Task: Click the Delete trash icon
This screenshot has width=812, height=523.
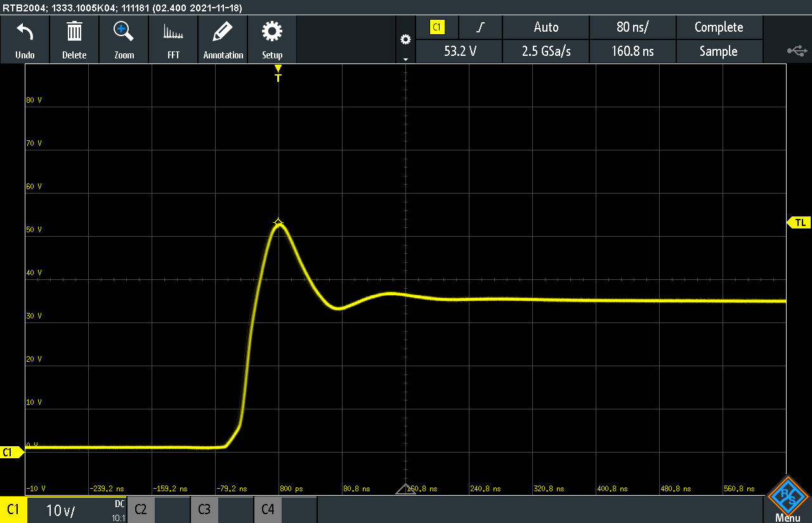Action: tap(74, 32)
